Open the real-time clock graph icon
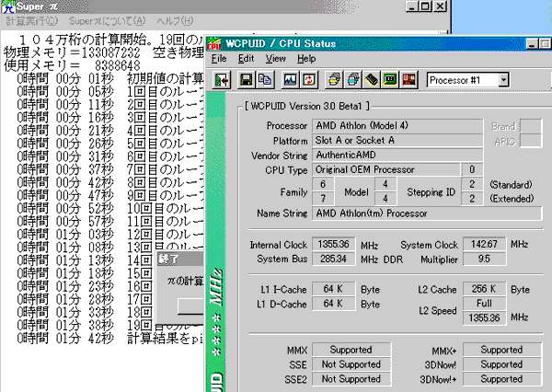 pos(291,80)
